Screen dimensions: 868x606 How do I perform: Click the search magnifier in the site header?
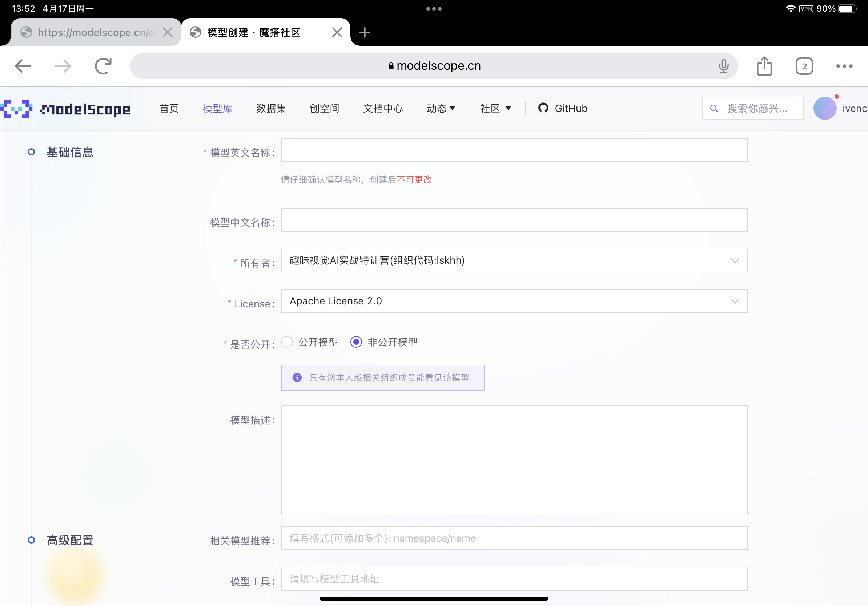714,108
